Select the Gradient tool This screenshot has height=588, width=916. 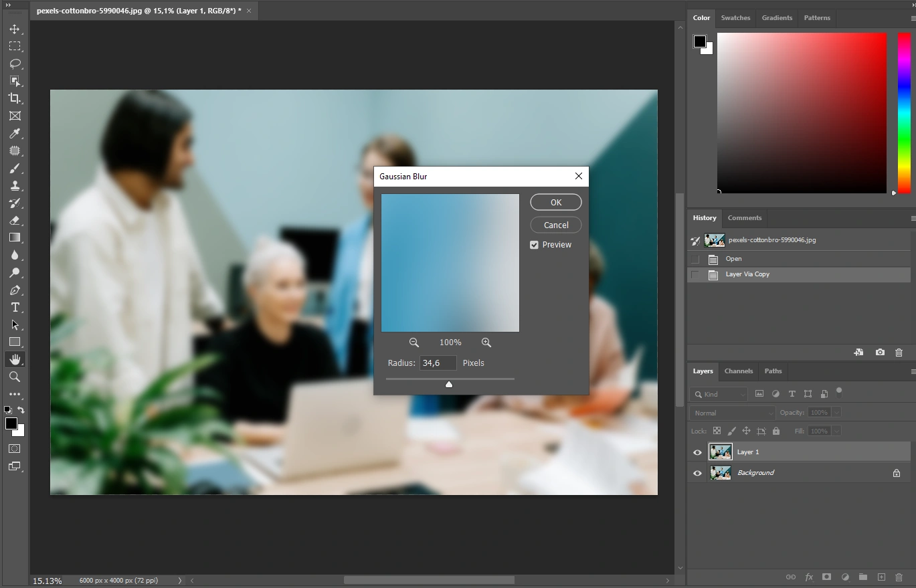pos(15,237)
